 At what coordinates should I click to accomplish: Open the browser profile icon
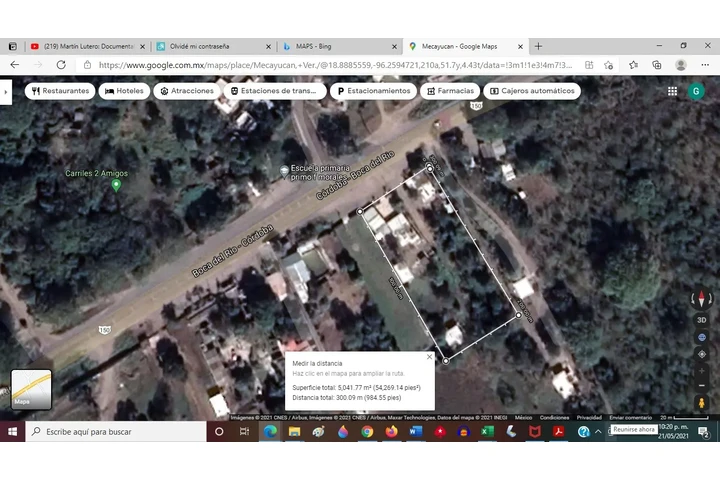tap(681, 65)
